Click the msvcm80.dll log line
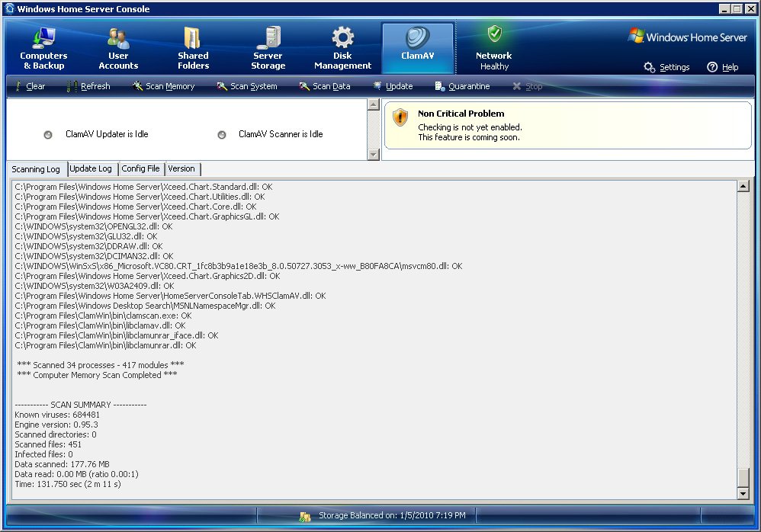 click(239, 266)
